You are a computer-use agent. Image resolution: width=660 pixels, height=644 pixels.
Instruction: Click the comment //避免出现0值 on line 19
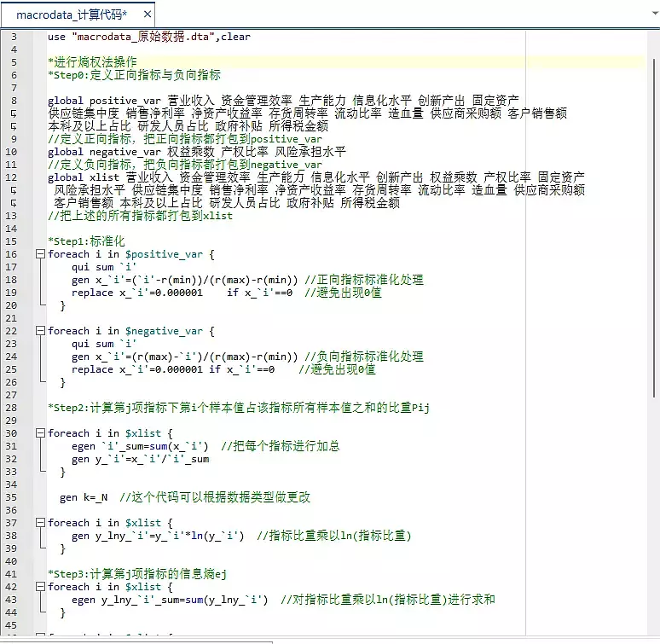click(343, 292)
